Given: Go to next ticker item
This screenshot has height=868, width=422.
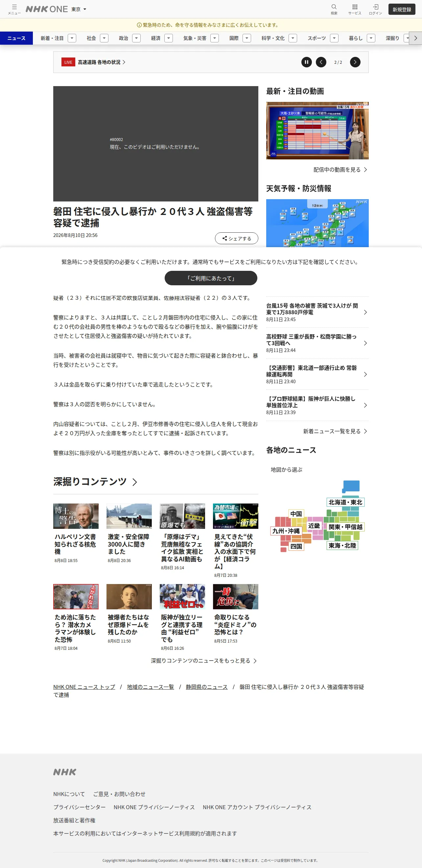Looking at the screenshot, I should pyautogui.click(x=355, y=62).
